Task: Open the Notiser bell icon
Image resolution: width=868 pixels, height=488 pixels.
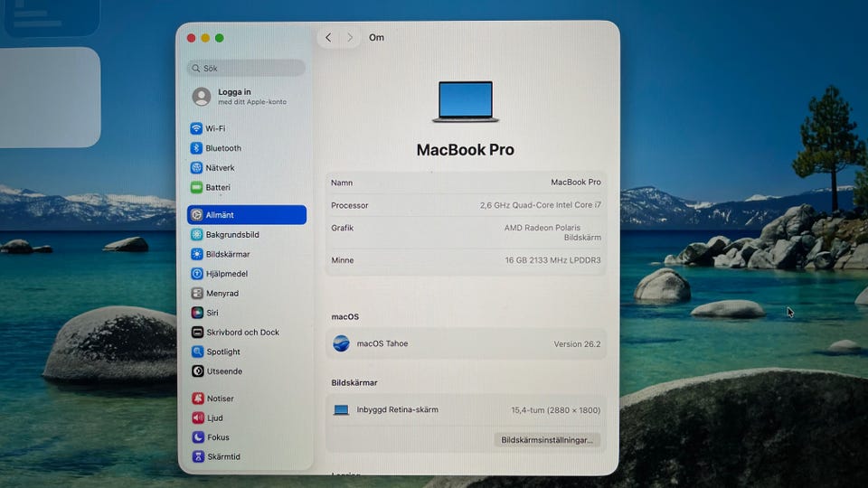Action: [x=198, y=398]
